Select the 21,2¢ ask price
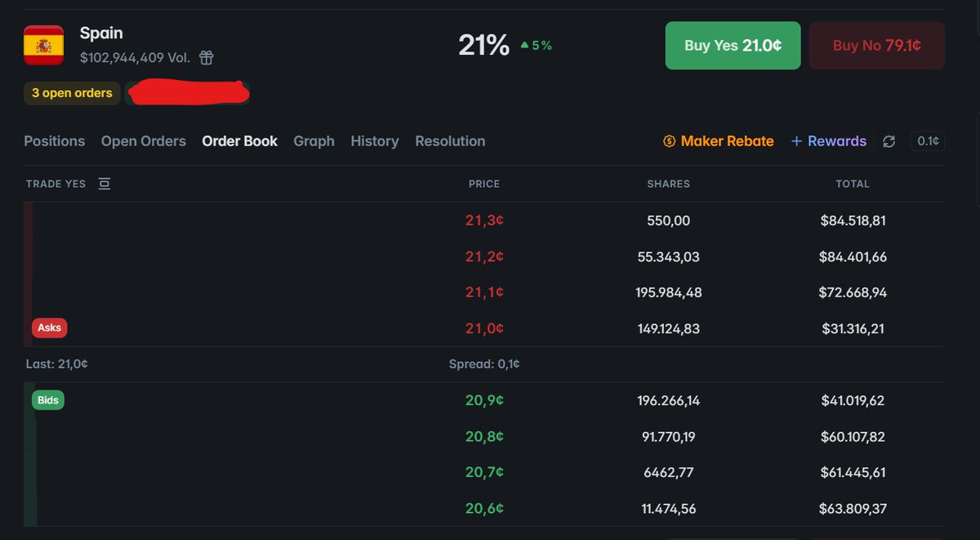This screenshot has width=980, height=540. [484, 257]
